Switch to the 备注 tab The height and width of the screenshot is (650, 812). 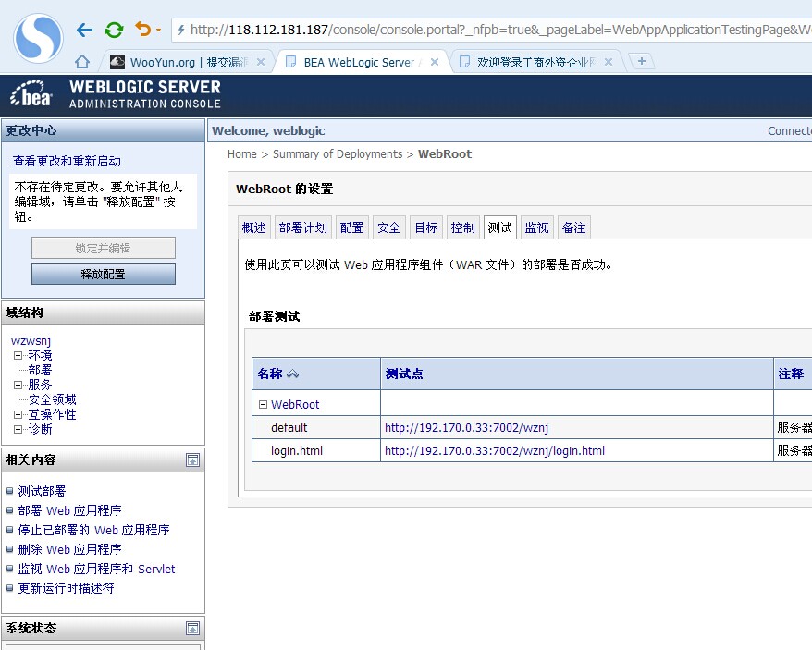tap(574, 227)
